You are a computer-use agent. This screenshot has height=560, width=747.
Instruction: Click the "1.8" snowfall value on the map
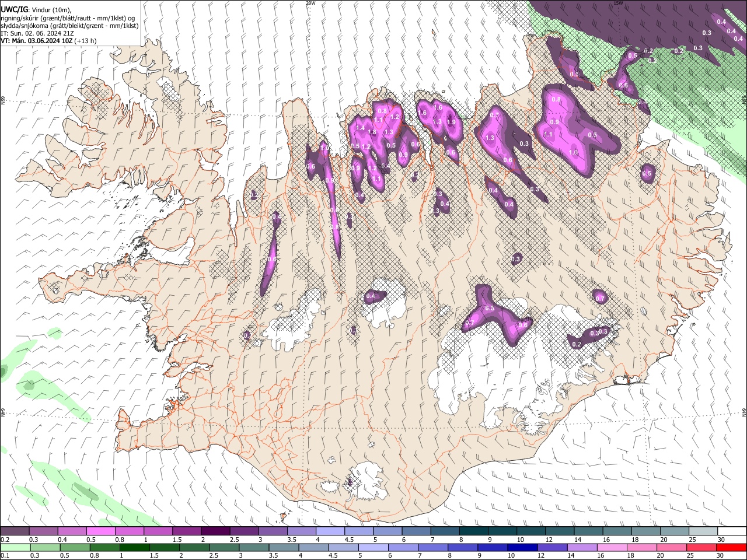tap(372, 132)
